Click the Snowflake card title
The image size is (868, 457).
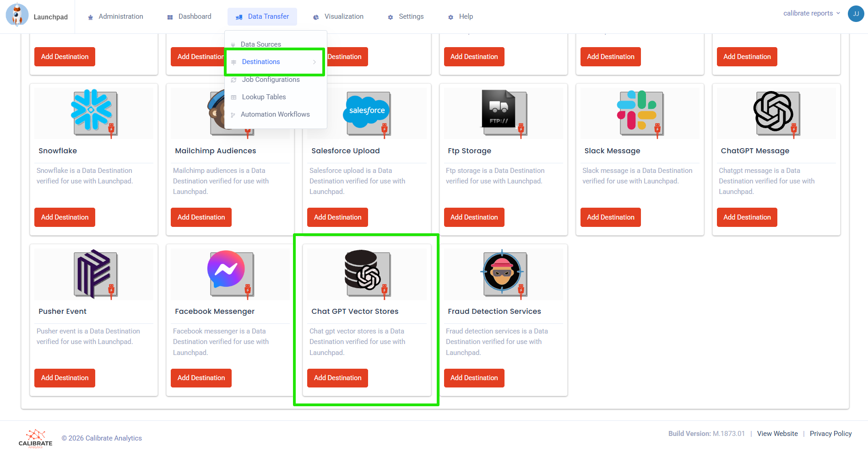point(58,151)
